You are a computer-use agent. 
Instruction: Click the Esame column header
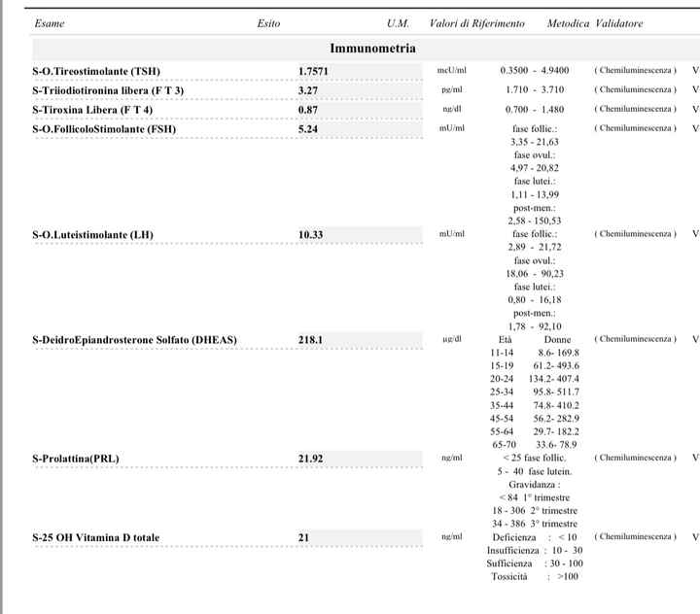click(49, 23)
